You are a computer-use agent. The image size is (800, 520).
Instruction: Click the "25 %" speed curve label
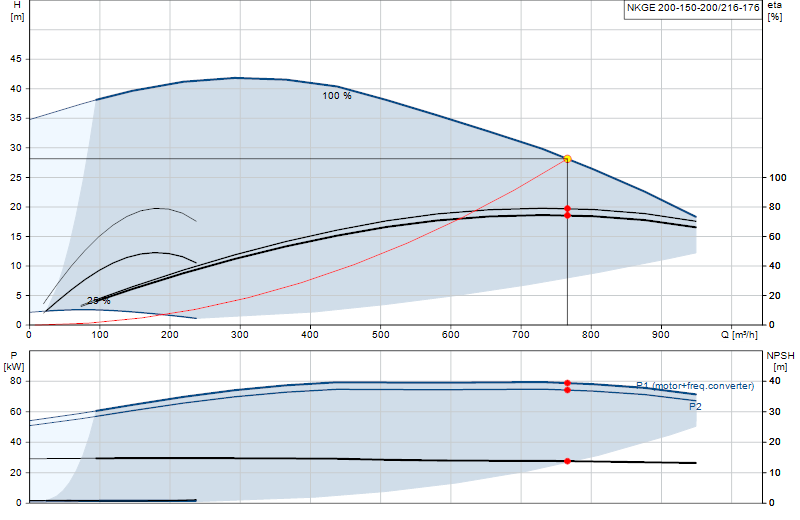pyautogui.click(x=98, y=301)
